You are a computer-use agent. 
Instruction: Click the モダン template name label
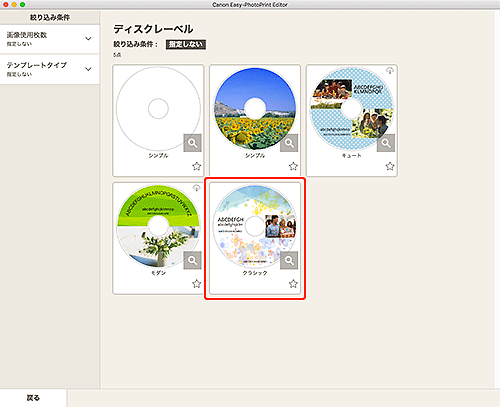tap(158, 273)
